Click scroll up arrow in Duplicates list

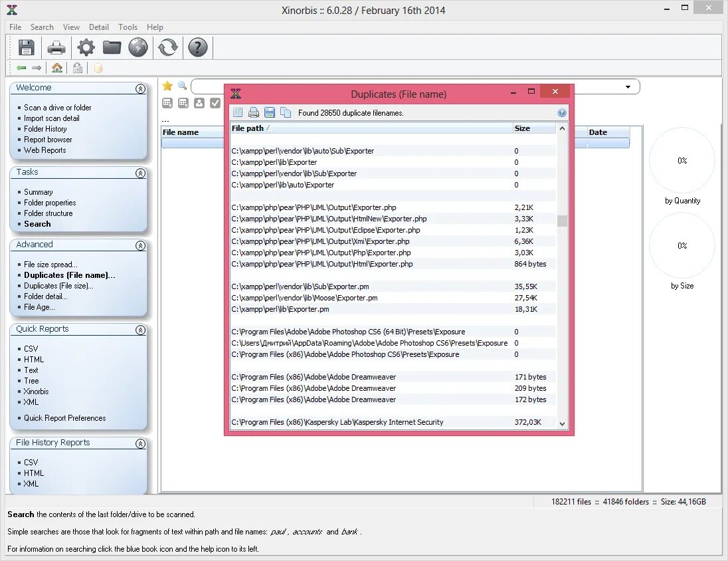point(562,128)
